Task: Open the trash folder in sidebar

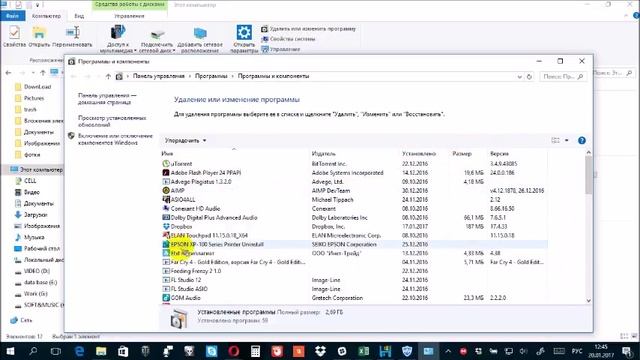Action: [26, 109]
